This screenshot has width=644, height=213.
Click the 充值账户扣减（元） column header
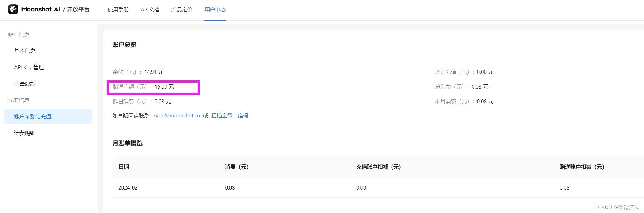[379, 167]
